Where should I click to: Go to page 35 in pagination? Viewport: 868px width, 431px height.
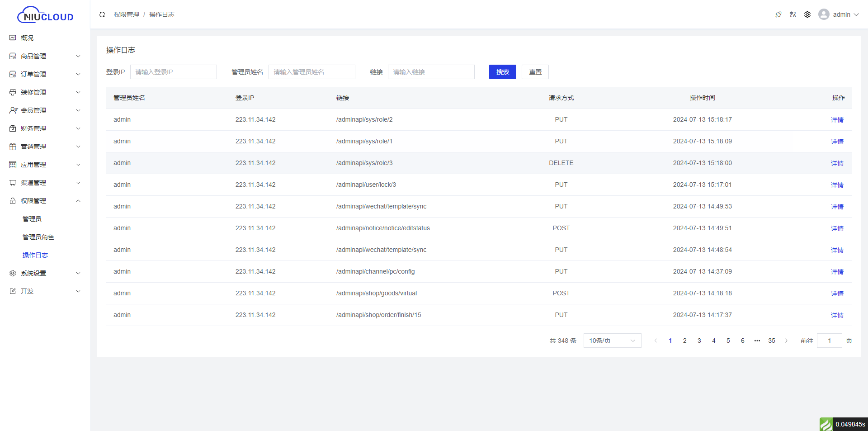(771, 341)
